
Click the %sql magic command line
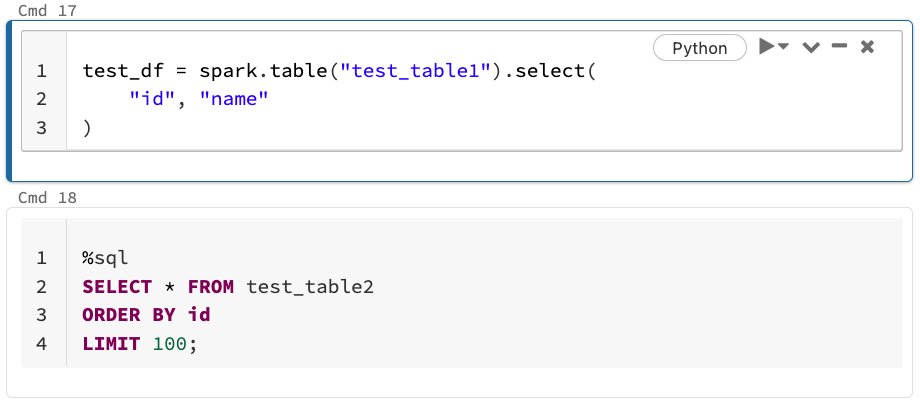point(106,258)
